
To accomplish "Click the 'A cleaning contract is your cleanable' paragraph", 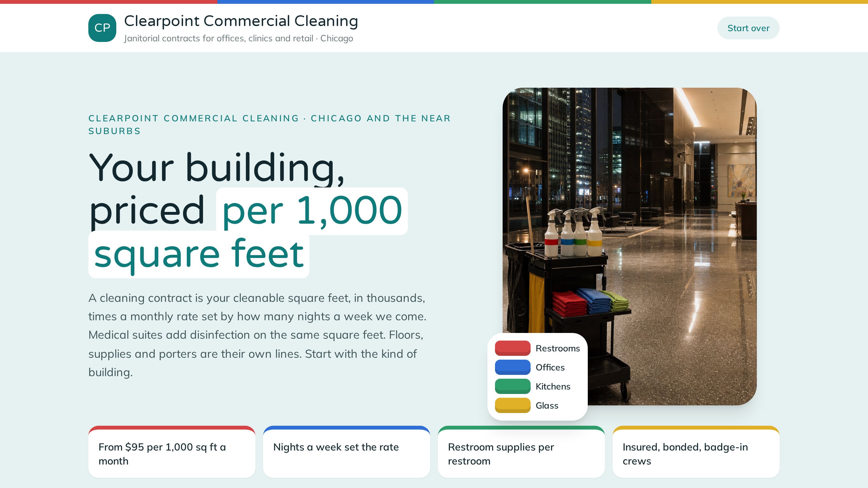I will [257, 335].
